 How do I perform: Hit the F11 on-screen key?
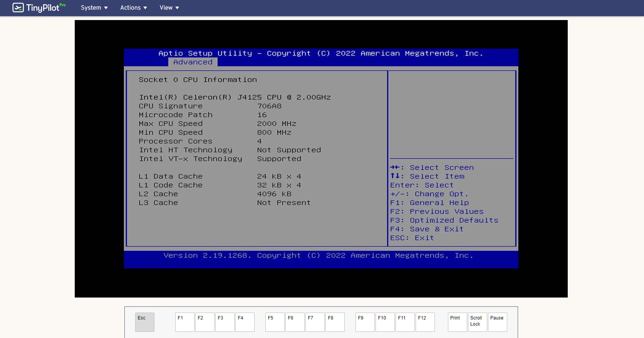(x=405, y=322)
